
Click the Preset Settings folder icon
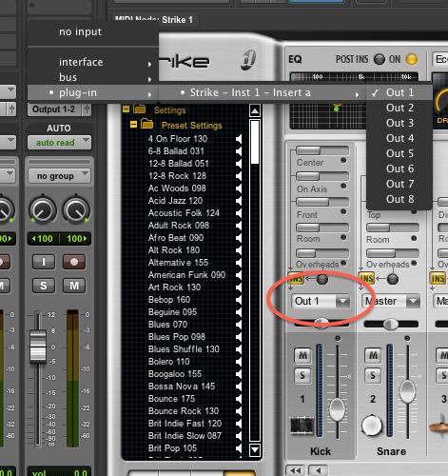[146, 124]
